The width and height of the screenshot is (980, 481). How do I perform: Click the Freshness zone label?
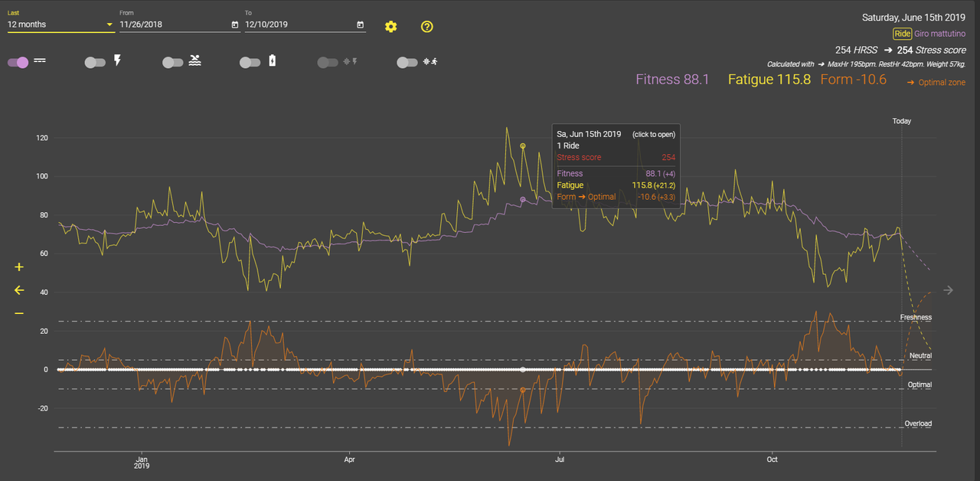[916, 317]
